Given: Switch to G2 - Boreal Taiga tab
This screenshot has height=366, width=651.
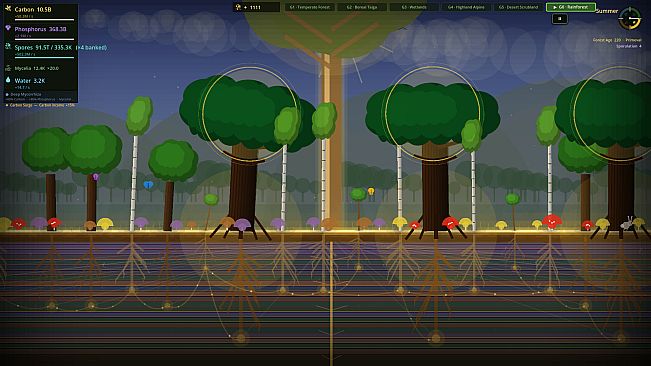Looking at the screenshot, I should pyautogui.click(x=362, y=7).
